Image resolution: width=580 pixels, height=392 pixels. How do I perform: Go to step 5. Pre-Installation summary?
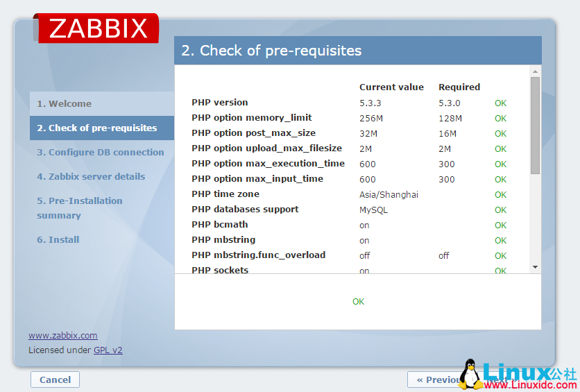(80, 208)
